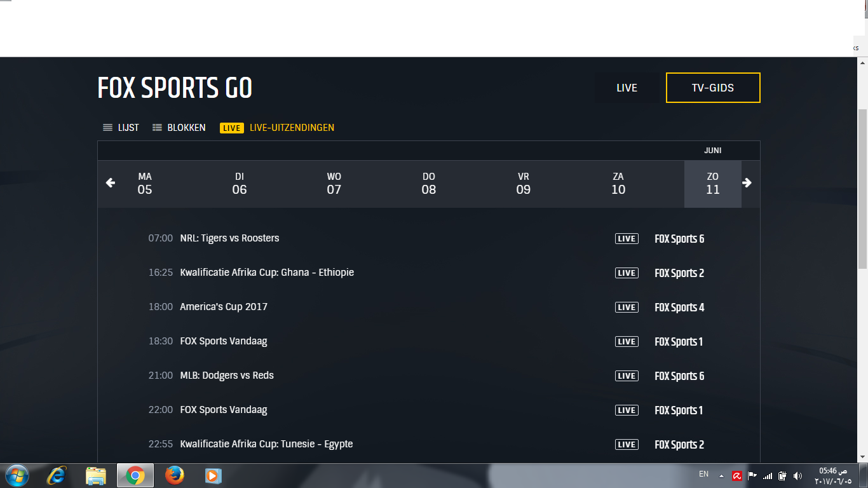Click the 07:00 time label
Viewport: 868px width, 488px height.
pyautogui.click(x=161, y=238)
